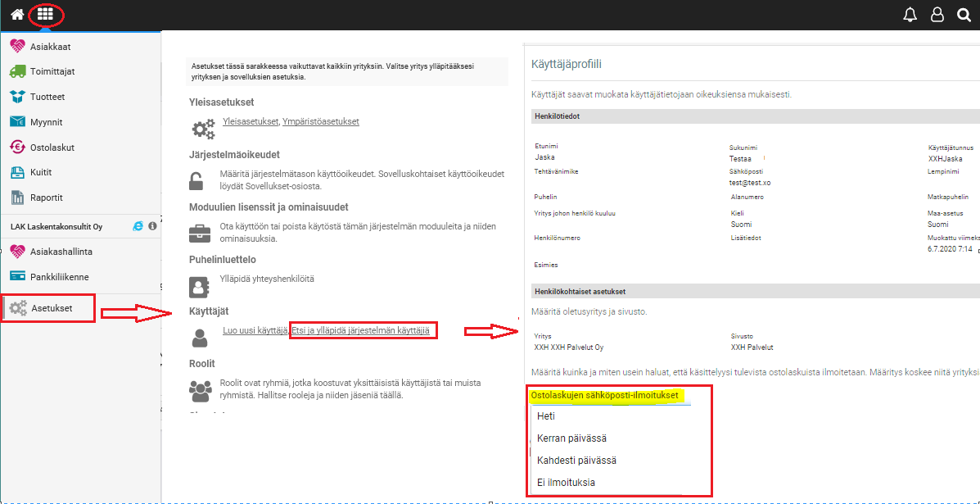Image resolution: width=980 pixels, height=504 pixels.
Task: Click the info icon beside LAK Laskentakonsultit Oy
Action: 152,226
